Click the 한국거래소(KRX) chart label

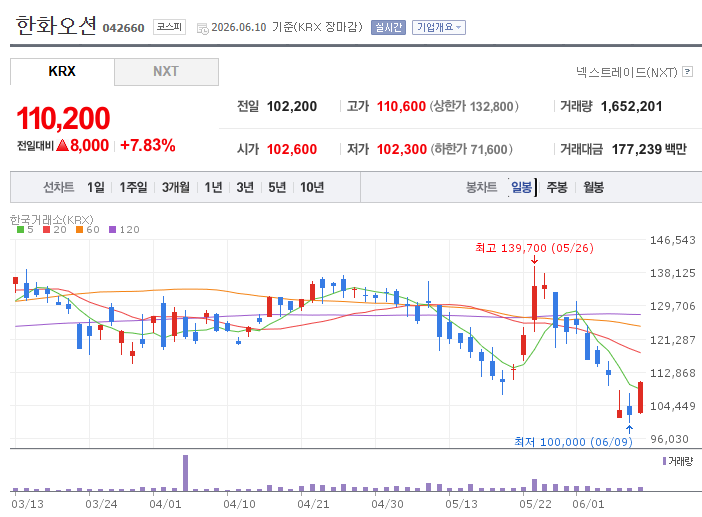[51, 220]
